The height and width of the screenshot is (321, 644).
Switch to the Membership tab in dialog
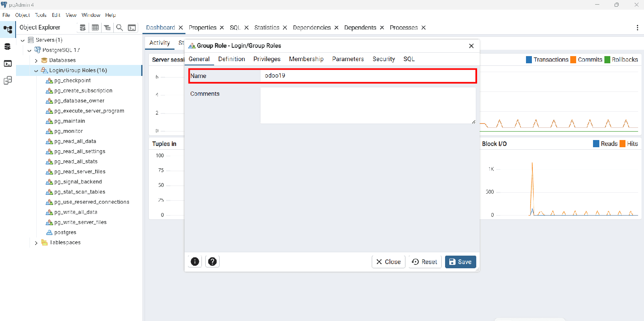tap(306, 59)
